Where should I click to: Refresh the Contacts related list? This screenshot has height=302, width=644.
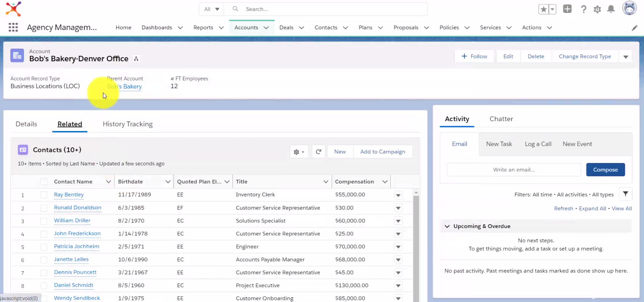(318, 152)
